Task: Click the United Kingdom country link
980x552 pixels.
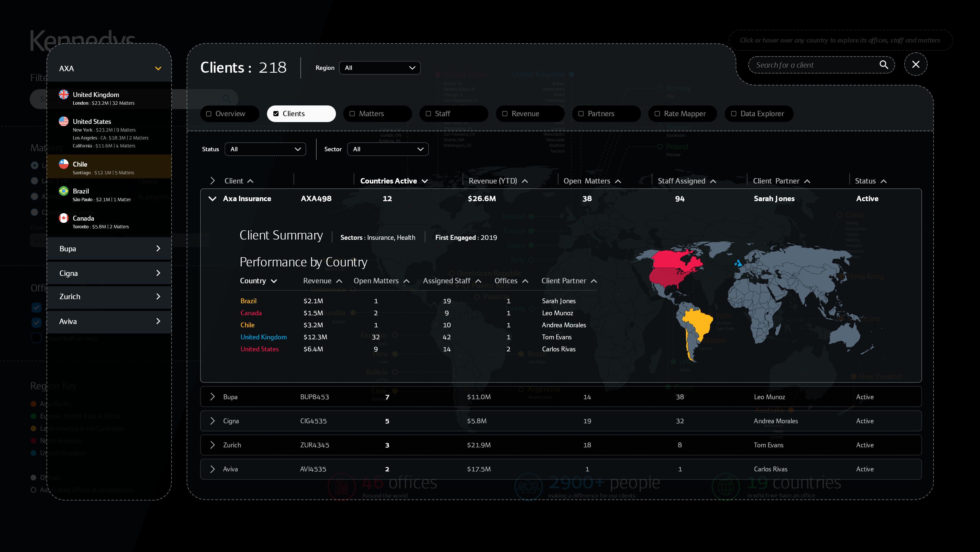Action: pos(263,337)
